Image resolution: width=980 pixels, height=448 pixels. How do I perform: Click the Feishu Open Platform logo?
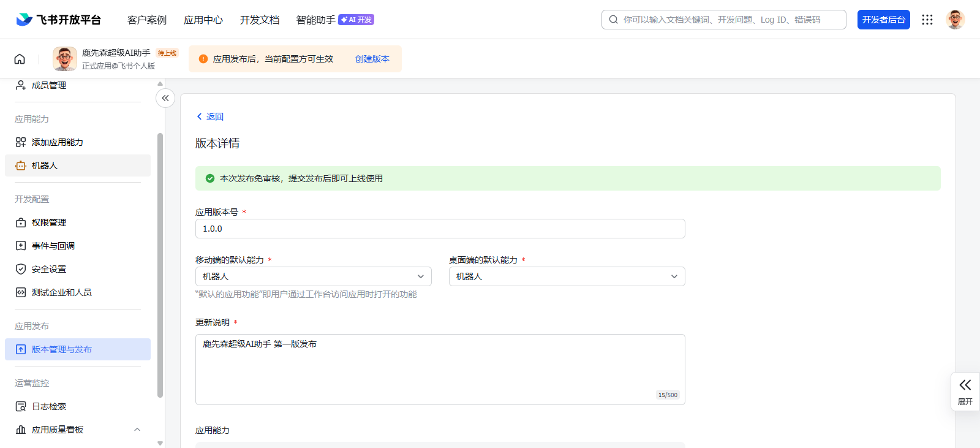59,20
